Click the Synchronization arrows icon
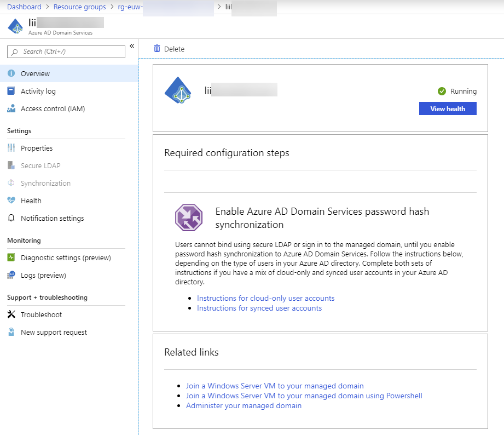Screen dimensions: 504x435 point(11,183)
